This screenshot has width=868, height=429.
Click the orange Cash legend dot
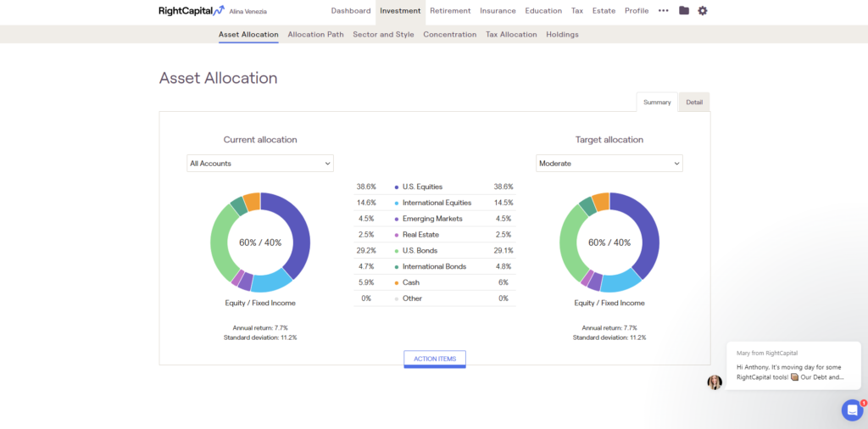397,282
